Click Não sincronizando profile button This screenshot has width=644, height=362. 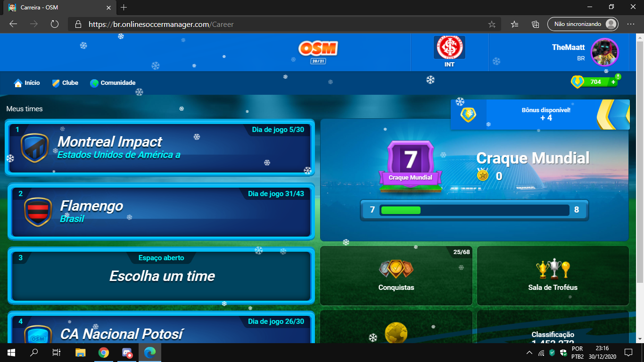tap(583, 24)
